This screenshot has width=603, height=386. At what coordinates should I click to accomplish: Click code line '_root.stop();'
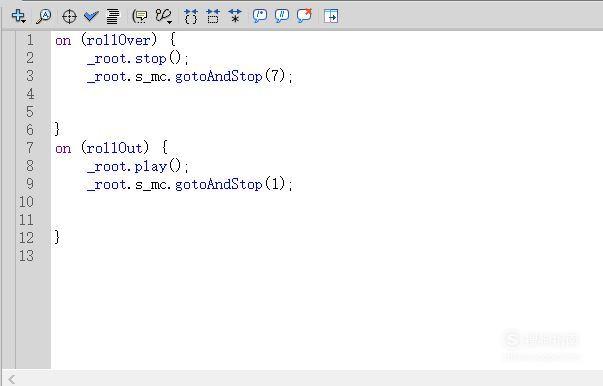point(138,58)
